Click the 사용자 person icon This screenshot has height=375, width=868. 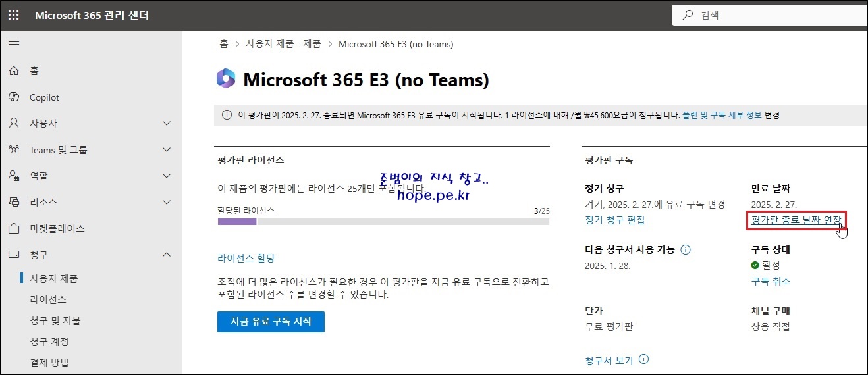coord(13,123)
